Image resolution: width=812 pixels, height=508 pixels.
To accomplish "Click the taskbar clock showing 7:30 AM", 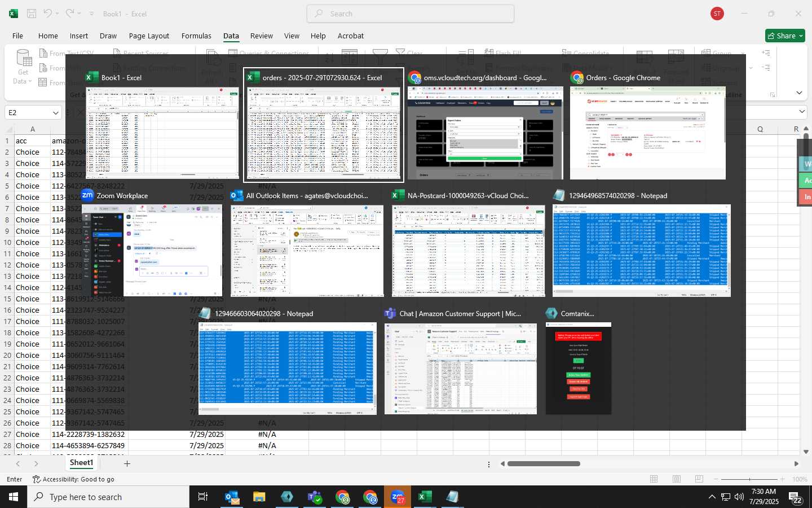I will [764, 497].
